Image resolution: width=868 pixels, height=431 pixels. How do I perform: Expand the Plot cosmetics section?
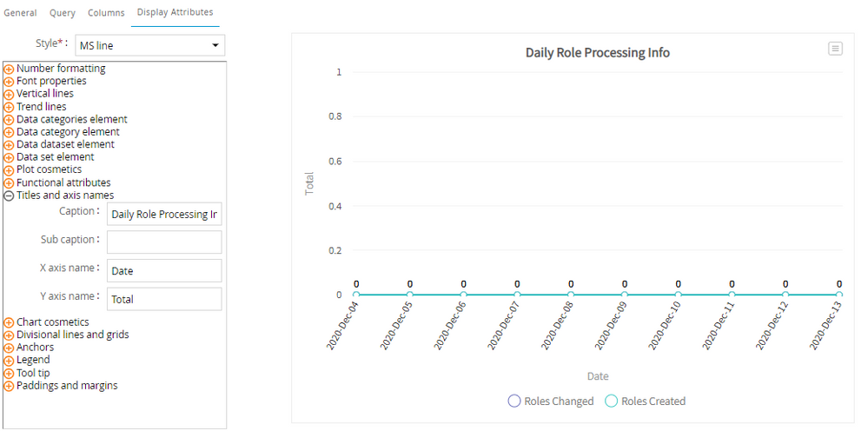pyautogui.click(x=10, y=170)
